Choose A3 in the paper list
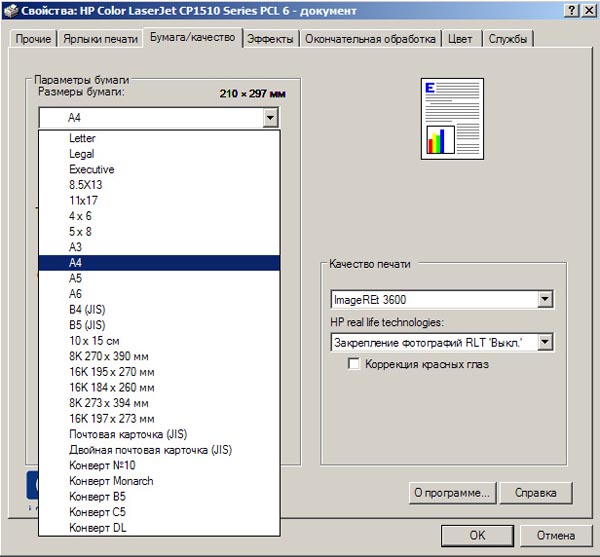This screenshot has width=600, height=557. (x=159, y=247)
